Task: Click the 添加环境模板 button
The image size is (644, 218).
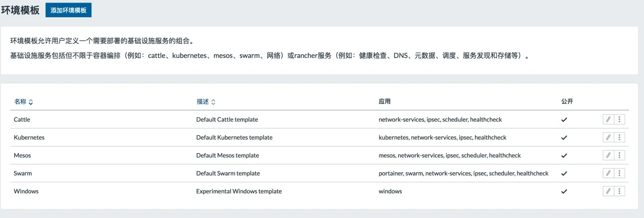Action: coord(68,10)
